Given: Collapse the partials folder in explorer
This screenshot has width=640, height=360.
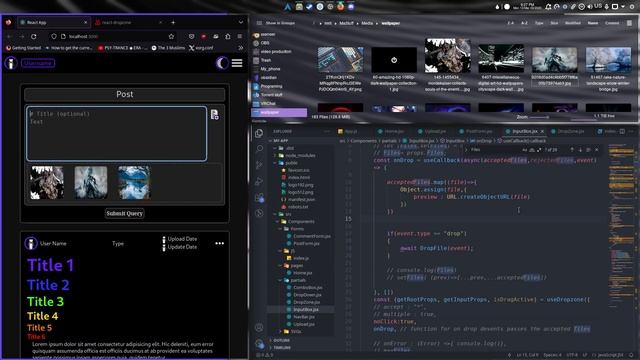Looking at the screenshot, I should point(298,280).
